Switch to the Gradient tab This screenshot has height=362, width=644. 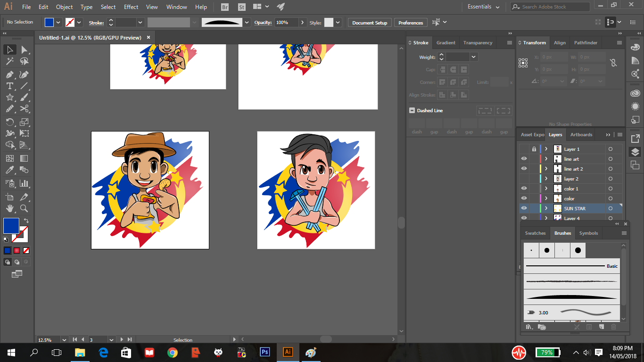click(446, 42)
